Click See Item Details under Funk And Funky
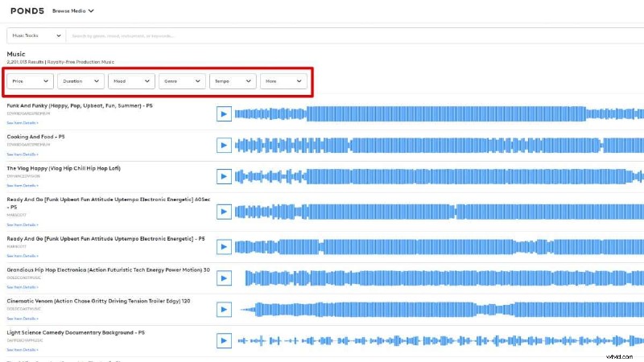Image resolution: width=644 pixels, height=362 pixels. click(23, 123)
